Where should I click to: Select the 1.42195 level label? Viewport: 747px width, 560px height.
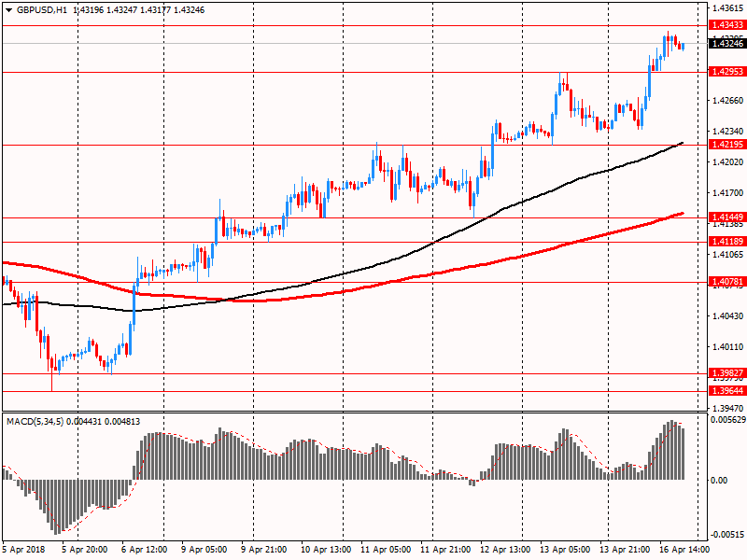click(727, 145)
